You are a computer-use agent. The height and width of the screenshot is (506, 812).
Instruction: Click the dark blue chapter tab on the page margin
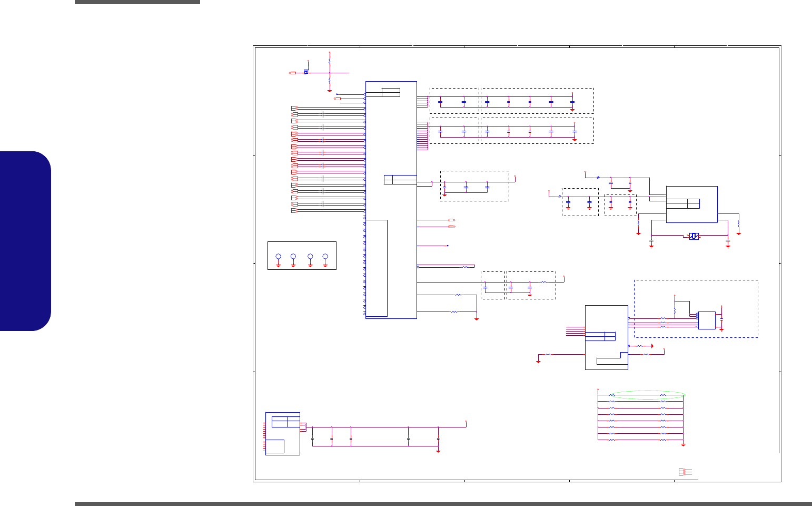(x=26, y=241)
